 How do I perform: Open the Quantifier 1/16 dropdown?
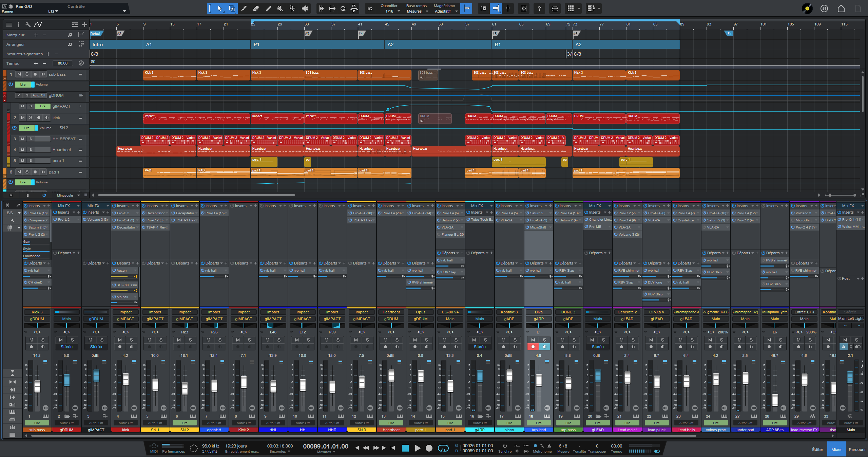coord(390,11)
